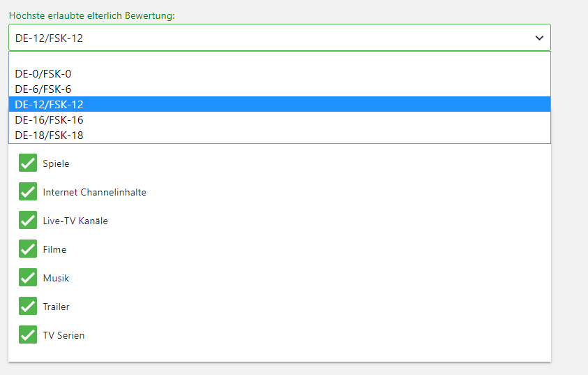
Task: Click the Filme label text
Action: coord(54,249)
